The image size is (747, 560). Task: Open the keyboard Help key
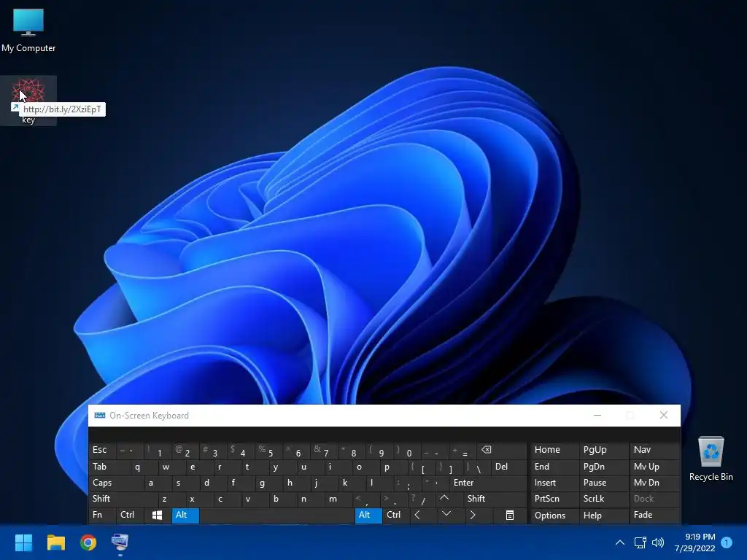point(603,516)
